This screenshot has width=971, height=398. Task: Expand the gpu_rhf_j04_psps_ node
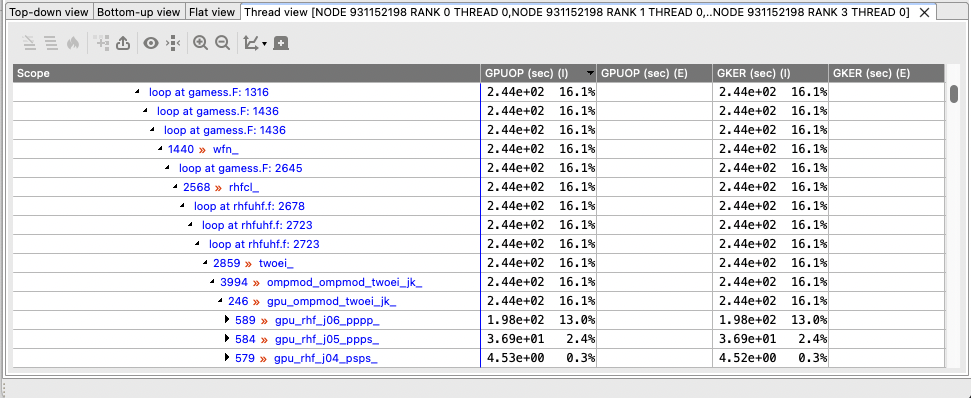pos(227,358)
